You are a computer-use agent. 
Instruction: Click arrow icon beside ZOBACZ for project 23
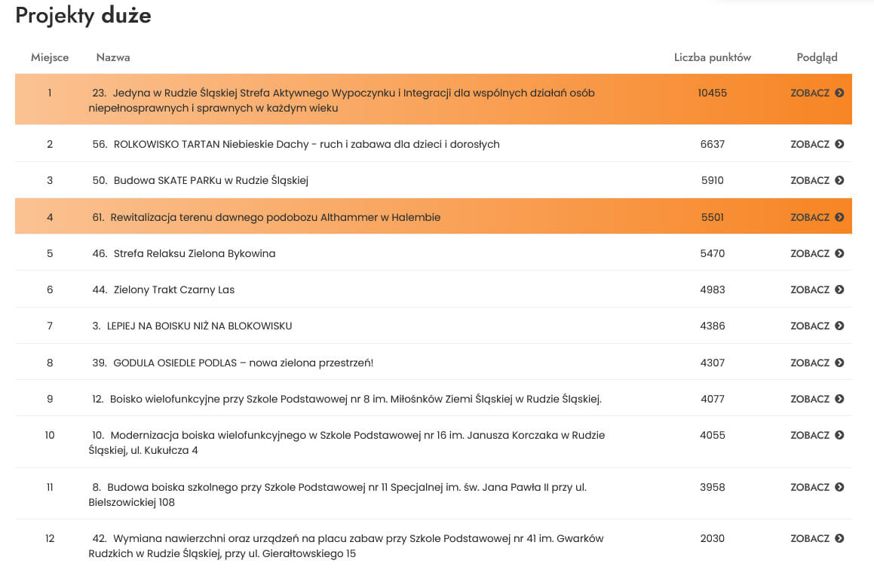pyautogui.click(x=839, y=93)
